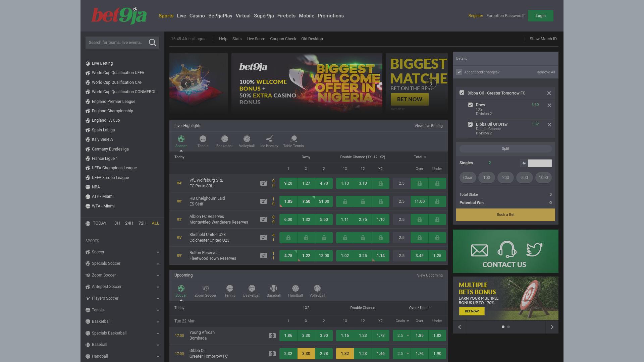Remove Dibba Oil event from betslip
The width and height of the screenshot is (644, 362).
point(549,93)
